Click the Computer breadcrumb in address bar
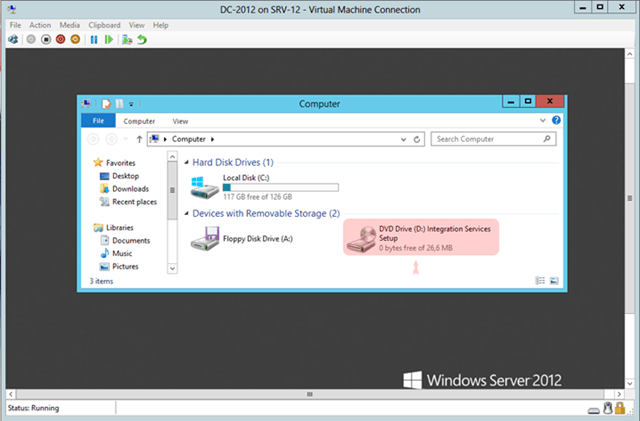640x421 pixels. coord(189,139)
